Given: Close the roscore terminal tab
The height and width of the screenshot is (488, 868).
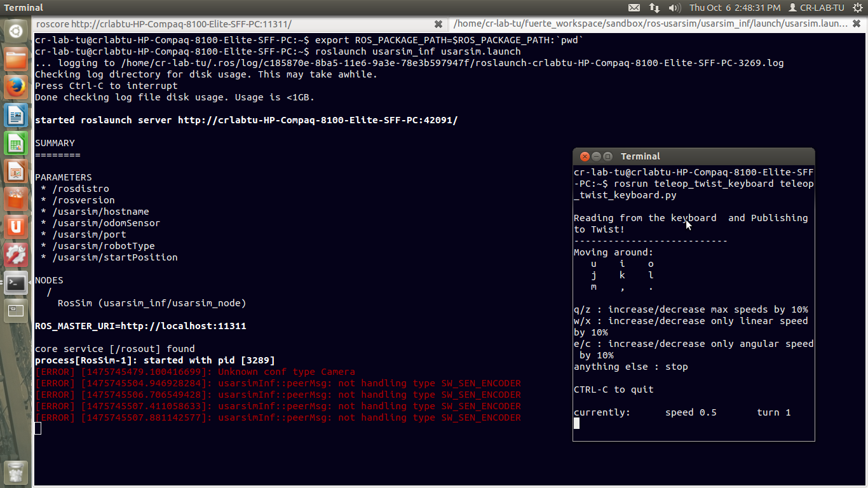Looking at the screenshot, I should (x=438, y=24).
